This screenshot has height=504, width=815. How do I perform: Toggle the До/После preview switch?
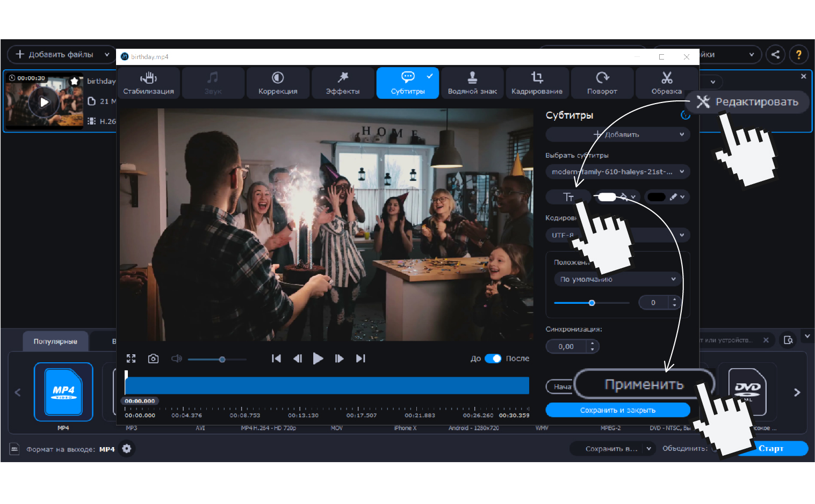[x=493, y=359]
